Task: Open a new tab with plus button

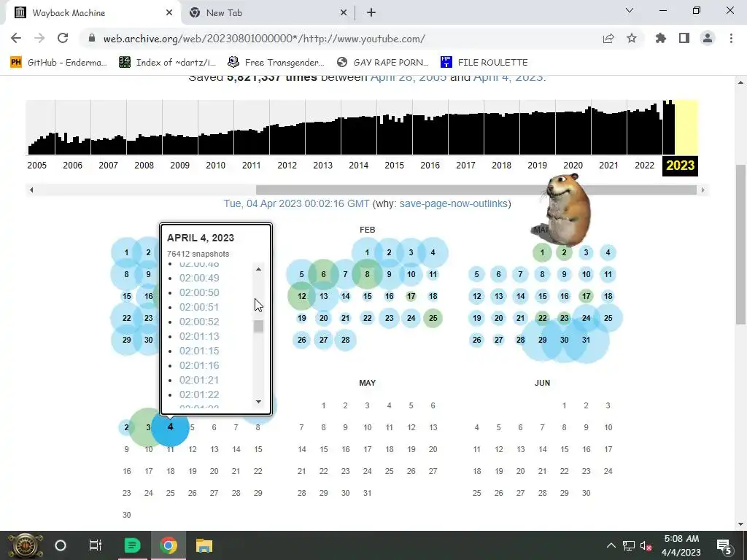Action: coord(371,13)
